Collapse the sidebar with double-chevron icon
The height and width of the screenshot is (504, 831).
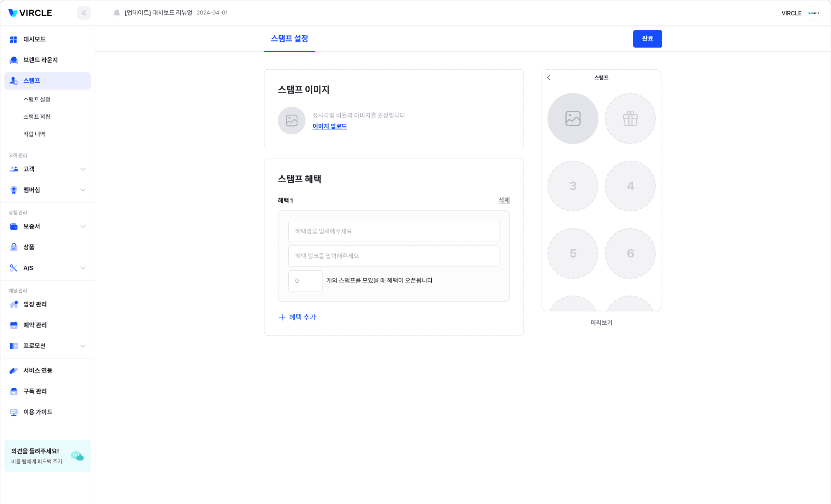[84, 13]
